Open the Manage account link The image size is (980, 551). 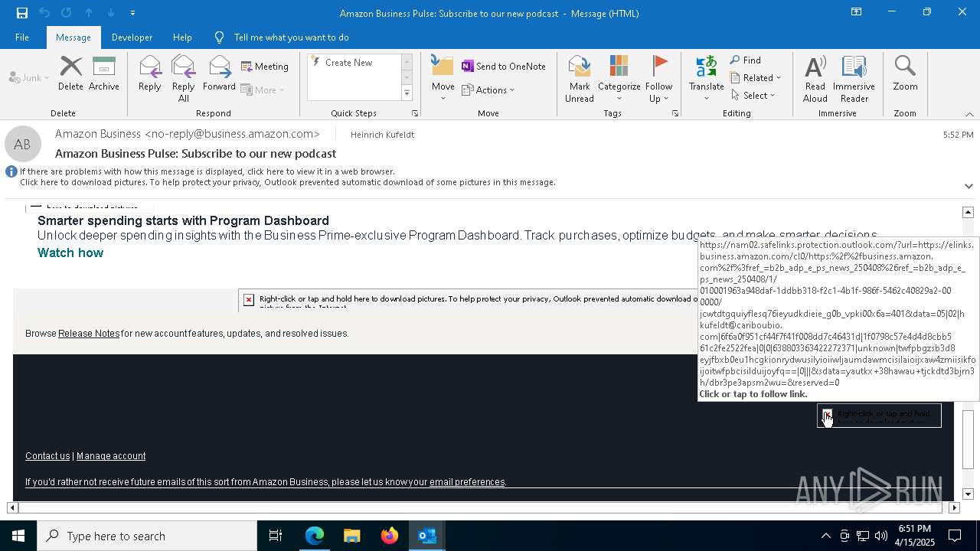pyautogui.click(x=111, y=456)
